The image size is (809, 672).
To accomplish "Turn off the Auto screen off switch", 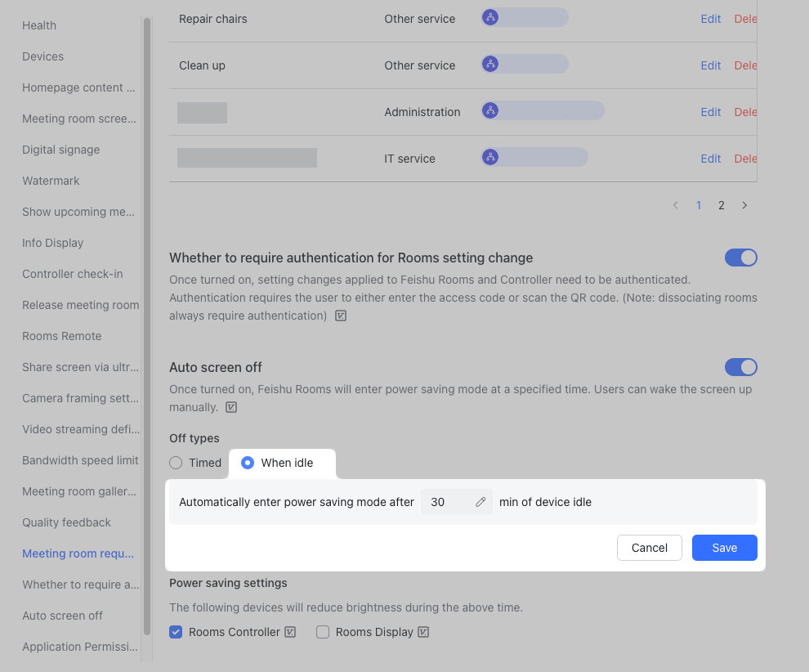I will click(x=740, y=367).
